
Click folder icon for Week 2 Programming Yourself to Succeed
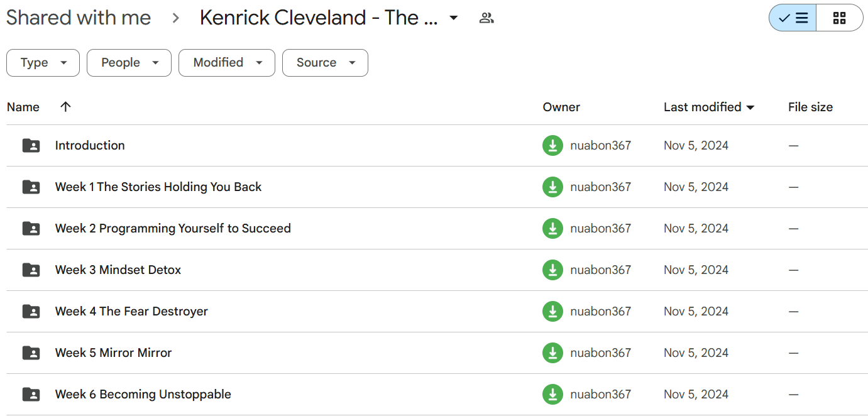coord(31,229)
